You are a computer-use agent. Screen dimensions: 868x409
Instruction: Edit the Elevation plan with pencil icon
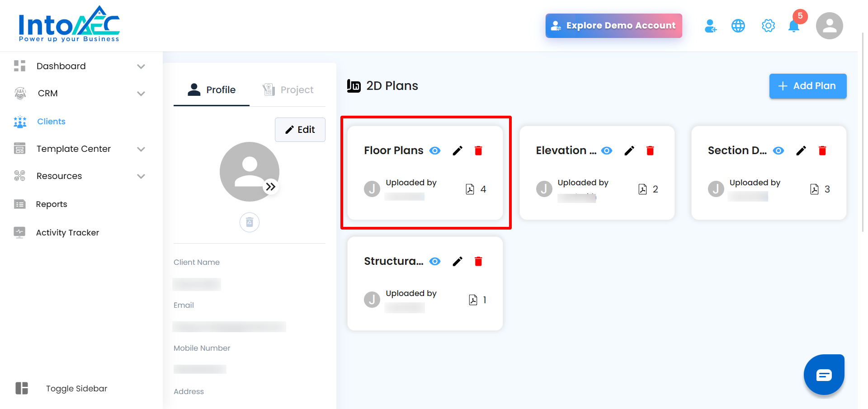[x=629, y=150]
